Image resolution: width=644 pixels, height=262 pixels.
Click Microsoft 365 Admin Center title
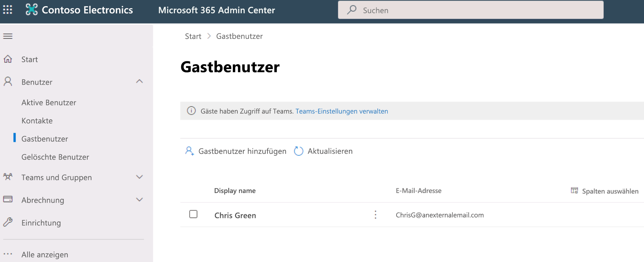click(217, 10)
